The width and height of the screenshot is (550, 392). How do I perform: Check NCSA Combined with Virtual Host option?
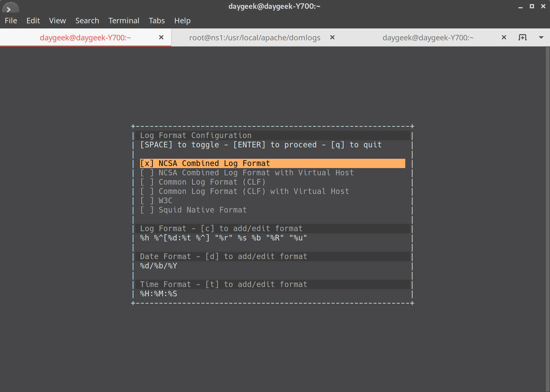[147, 173]
